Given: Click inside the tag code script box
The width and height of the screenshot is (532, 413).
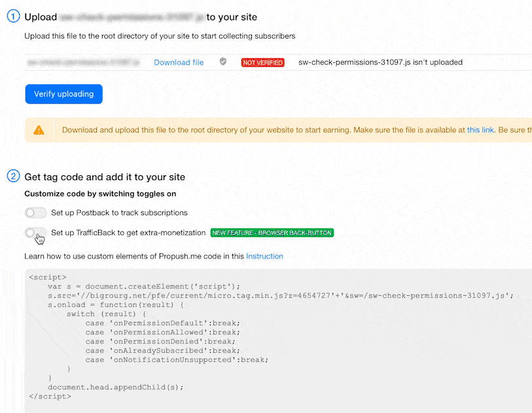Looking at the screenshot, I should [278, 341].
